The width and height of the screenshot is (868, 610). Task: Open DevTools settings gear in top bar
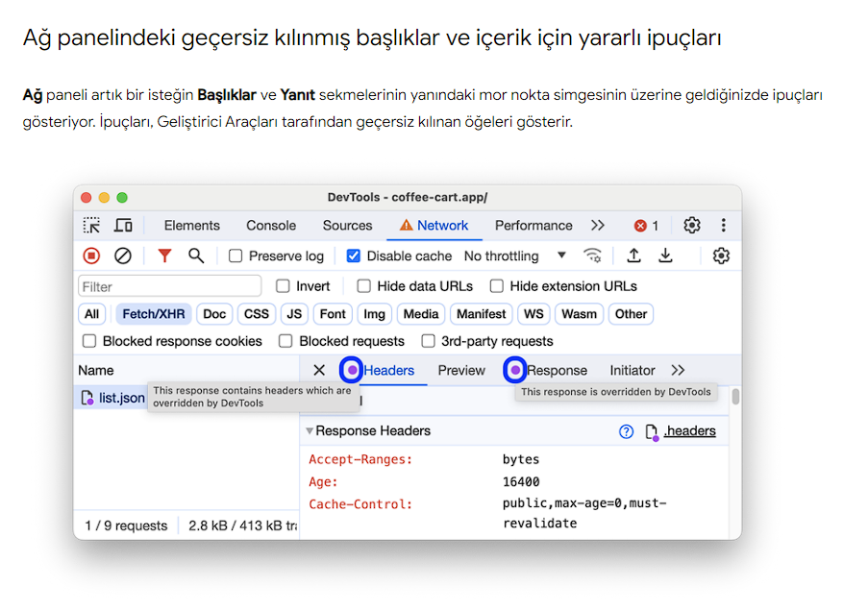click(x=692, y=225)
